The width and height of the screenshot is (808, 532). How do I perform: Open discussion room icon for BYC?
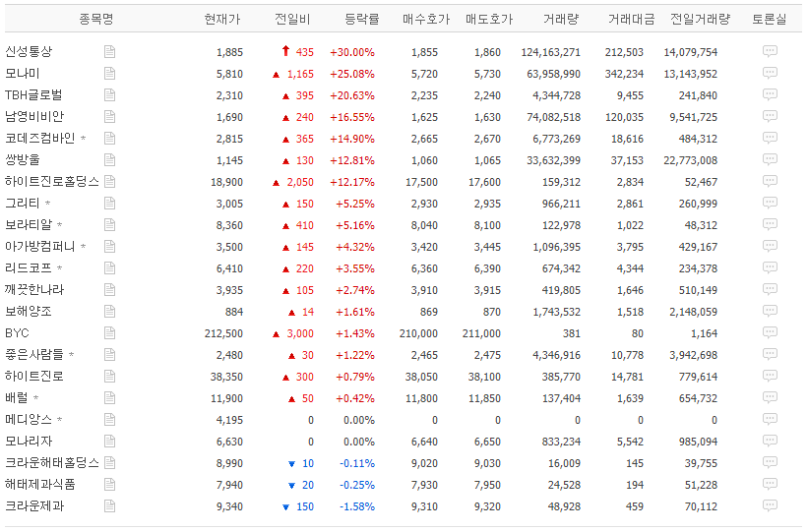click(770, 332)
